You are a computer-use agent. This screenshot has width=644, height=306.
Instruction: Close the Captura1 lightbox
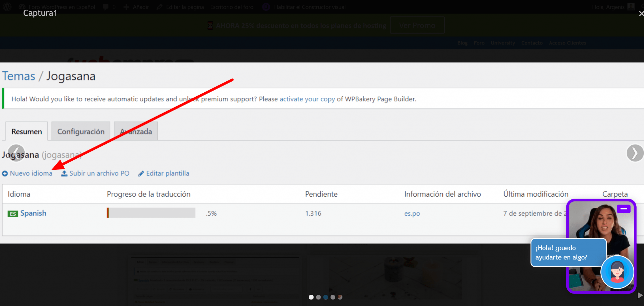tap(641, 14)
